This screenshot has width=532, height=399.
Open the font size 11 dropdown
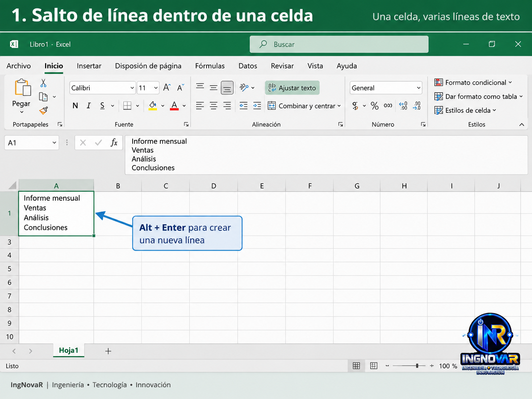[156, 88]
